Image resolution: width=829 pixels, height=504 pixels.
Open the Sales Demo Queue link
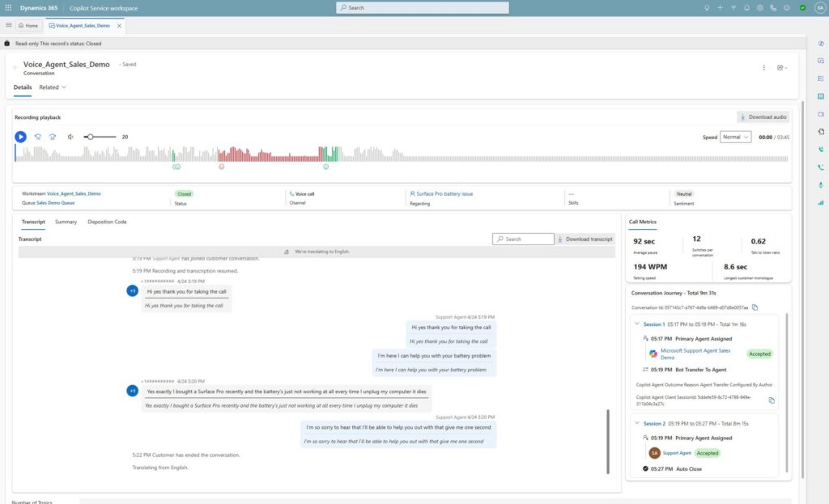(56, 203)
